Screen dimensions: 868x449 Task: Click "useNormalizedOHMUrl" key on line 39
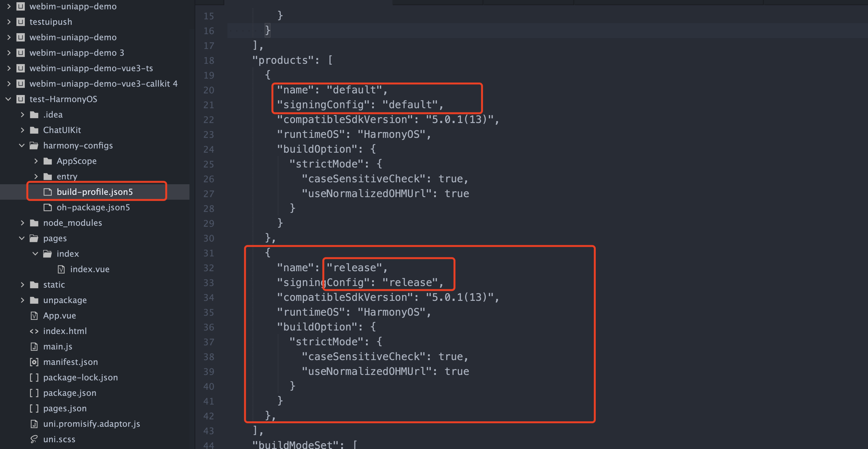[367, 371]
